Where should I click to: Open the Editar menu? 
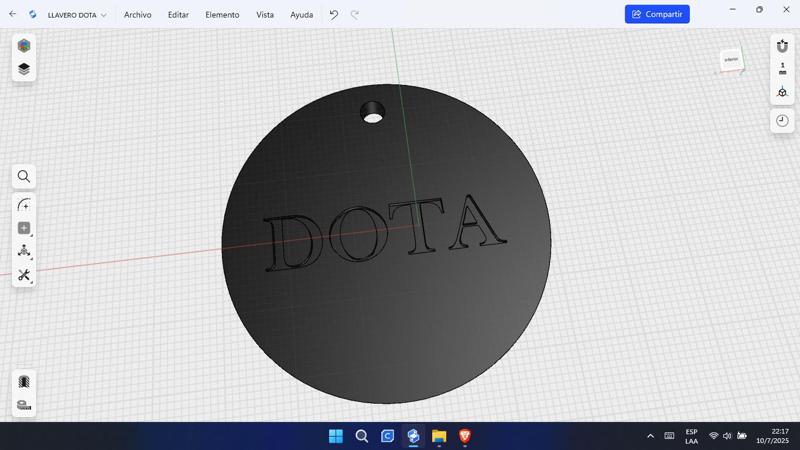(x=178, y=15)
